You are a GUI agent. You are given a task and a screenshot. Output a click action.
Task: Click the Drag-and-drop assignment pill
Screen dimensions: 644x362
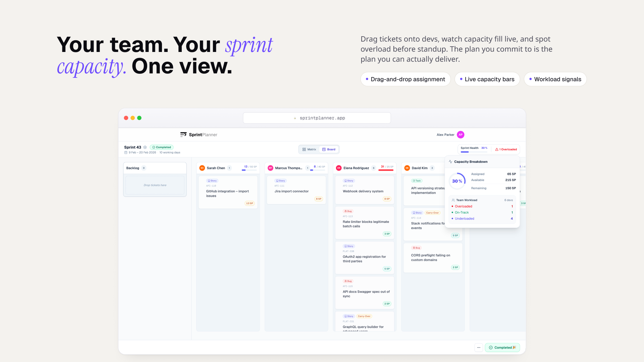pyautogui.click(x=405, y=79)
